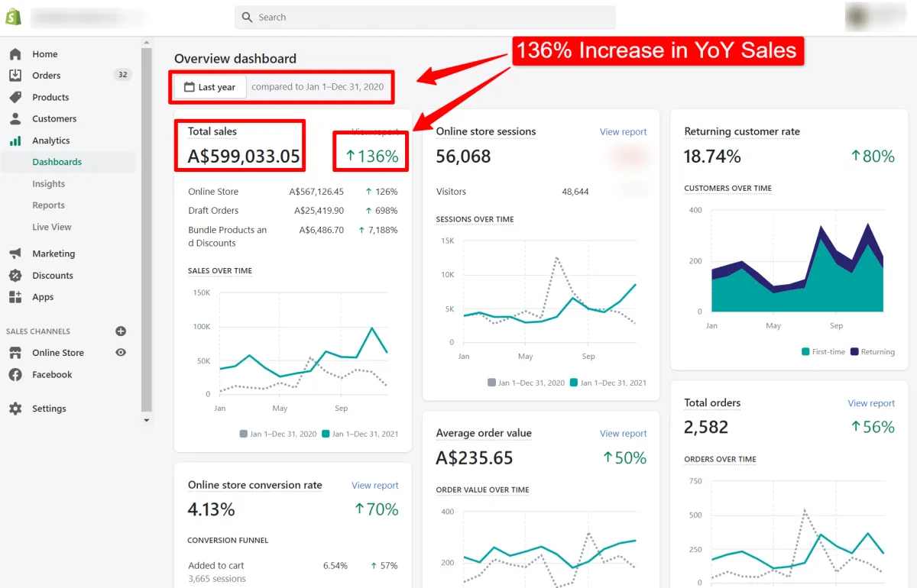Click the Online Store storefront icon
Viewport: 917px width, 588px height.
coord(15,353)
